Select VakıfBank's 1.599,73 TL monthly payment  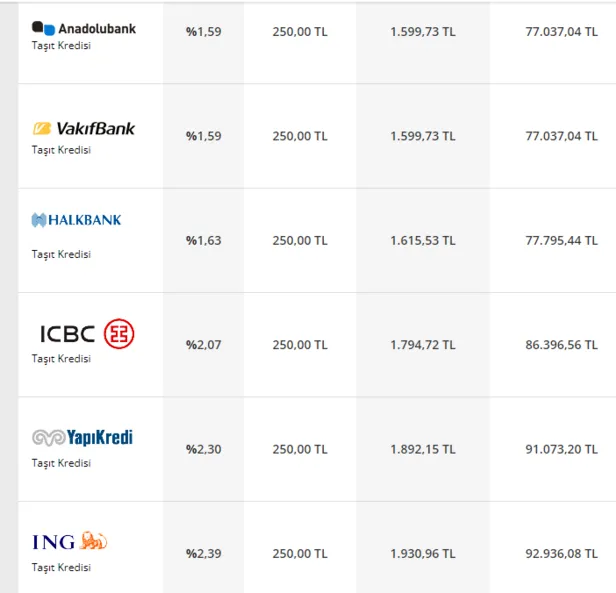click(422, 136)
